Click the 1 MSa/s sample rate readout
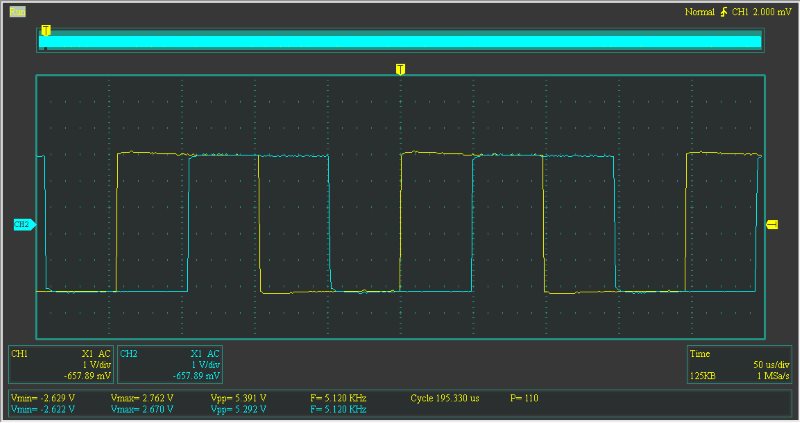The image size is (800, 423). [x=770, y=376]
